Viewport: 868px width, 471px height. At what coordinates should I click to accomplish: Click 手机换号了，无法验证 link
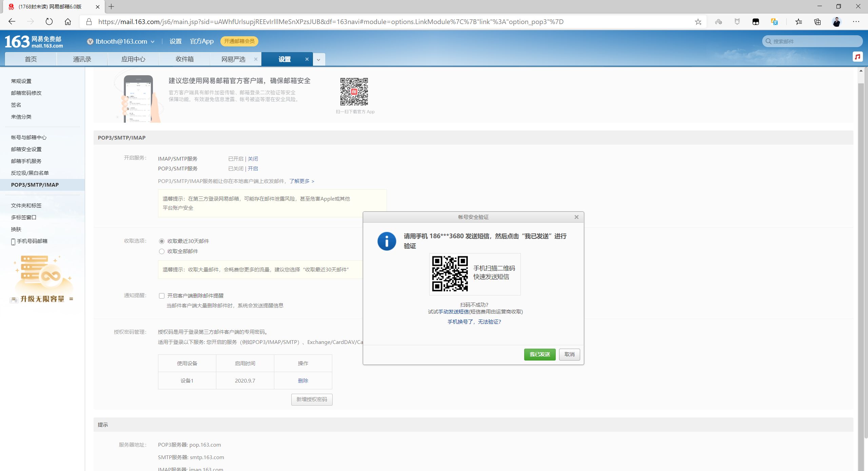pyautogui.click(x=474, y=322)
